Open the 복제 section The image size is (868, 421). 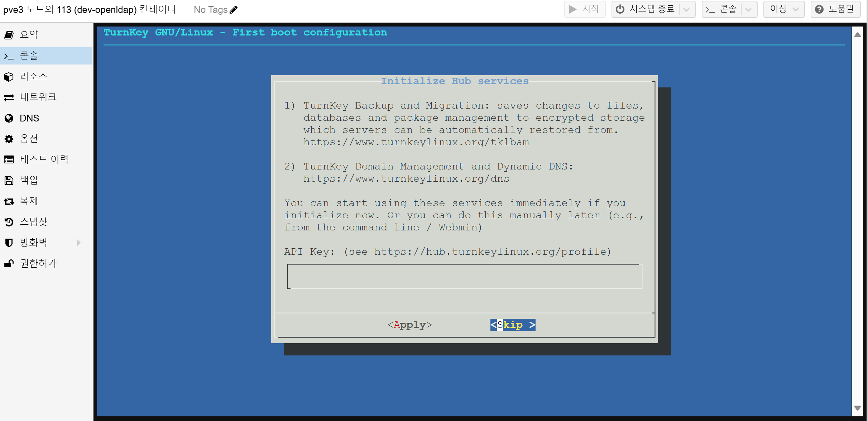46,201
